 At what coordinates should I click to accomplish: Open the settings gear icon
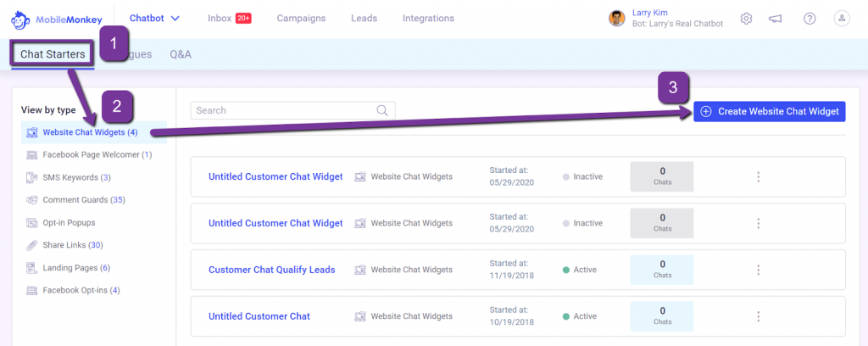point(746,19)
